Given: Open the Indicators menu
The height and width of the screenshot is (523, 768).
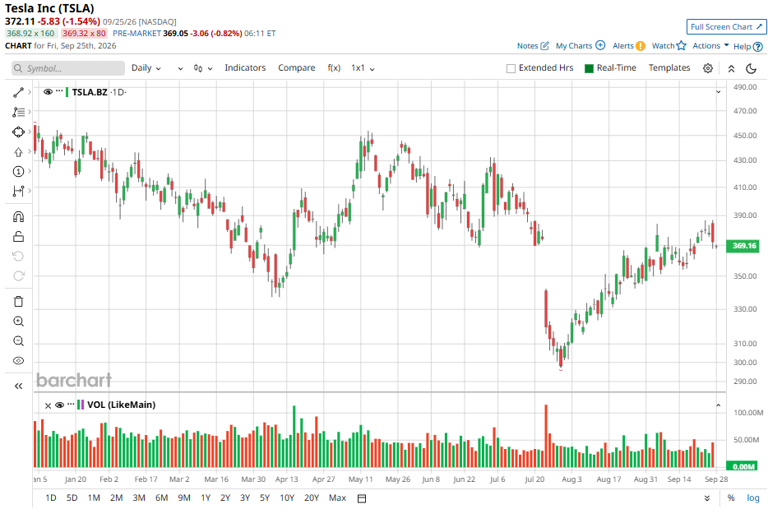Looking at the screenshot, I should coord(245,68).
